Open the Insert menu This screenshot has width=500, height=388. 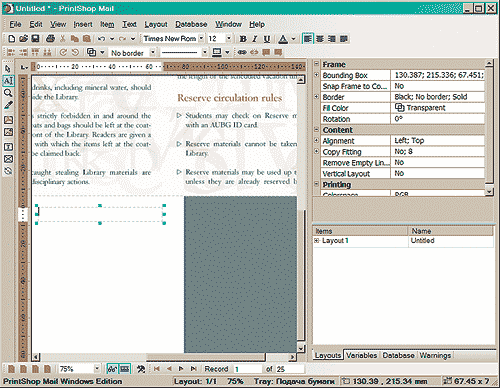(x=83, y=24)
